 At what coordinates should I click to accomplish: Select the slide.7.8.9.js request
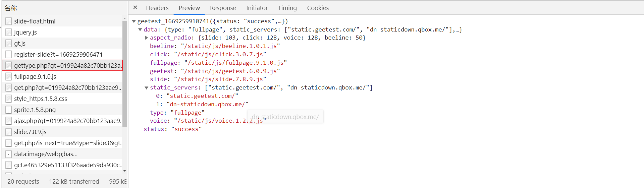[x=62, y=132]
